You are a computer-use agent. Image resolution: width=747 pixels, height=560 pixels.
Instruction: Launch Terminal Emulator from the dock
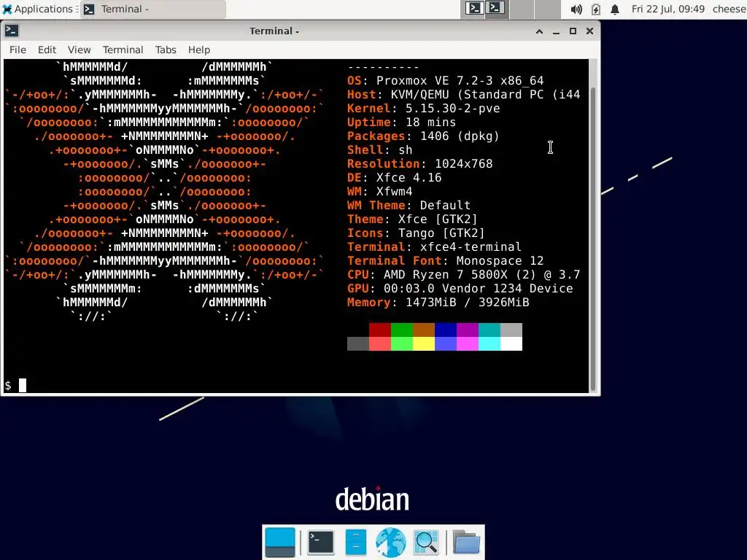point(321,542)
